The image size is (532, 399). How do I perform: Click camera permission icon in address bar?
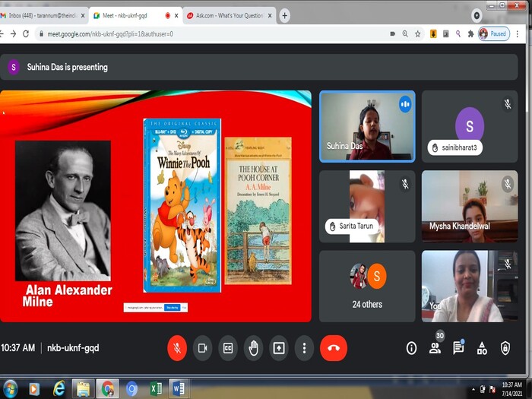(393, 33)
